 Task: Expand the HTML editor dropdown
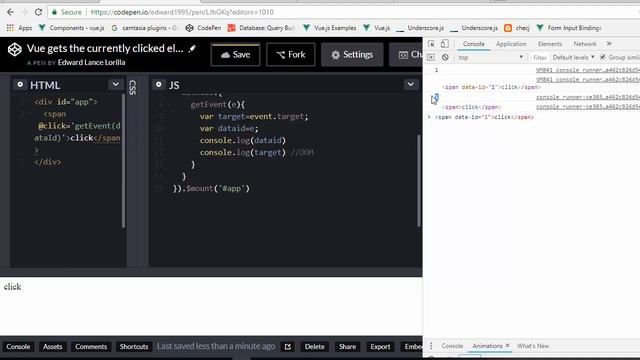116,84
